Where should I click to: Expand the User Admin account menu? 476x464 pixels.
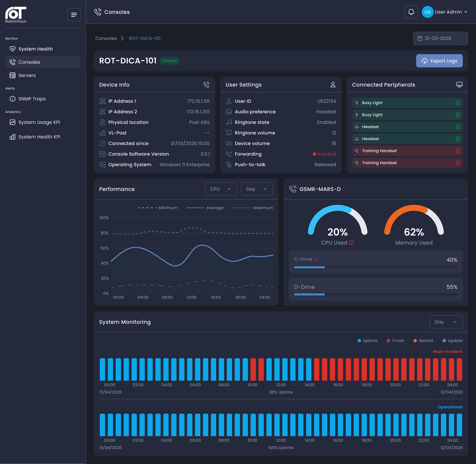(x=451, y=12)
